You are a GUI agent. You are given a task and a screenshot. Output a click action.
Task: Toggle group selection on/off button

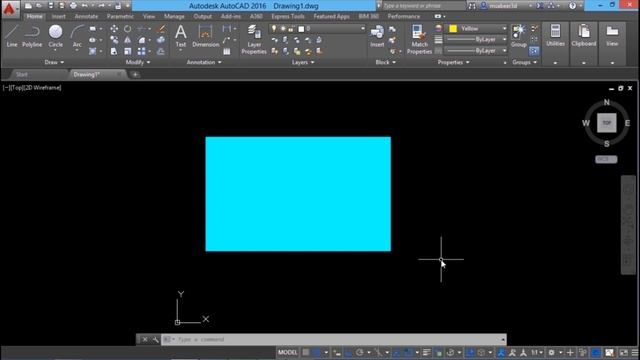(x=534, y=51)
